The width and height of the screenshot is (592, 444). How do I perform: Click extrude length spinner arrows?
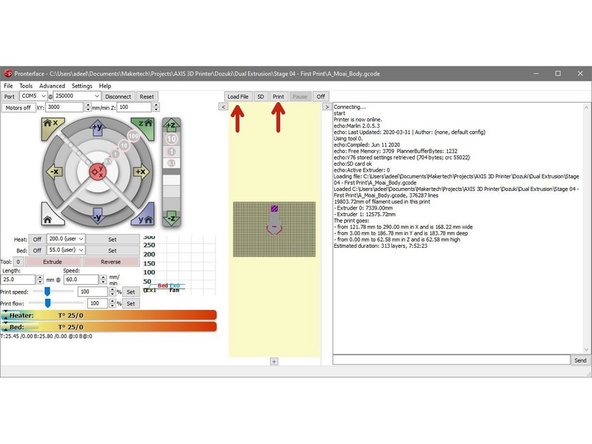click(40, 279)
